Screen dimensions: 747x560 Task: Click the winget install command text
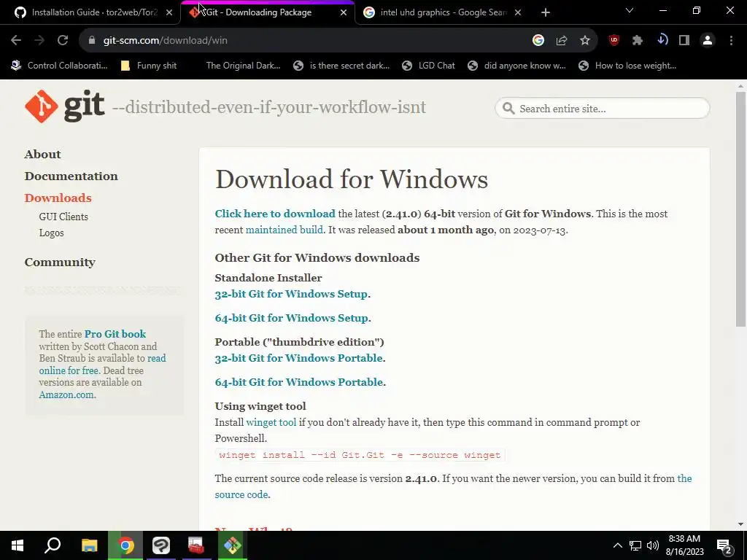360,455
